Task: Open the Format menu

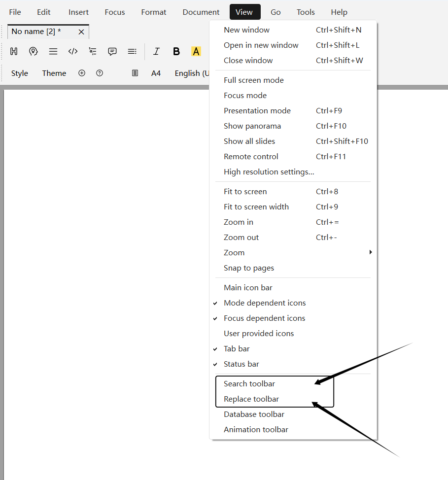Action: click(154, 12)
